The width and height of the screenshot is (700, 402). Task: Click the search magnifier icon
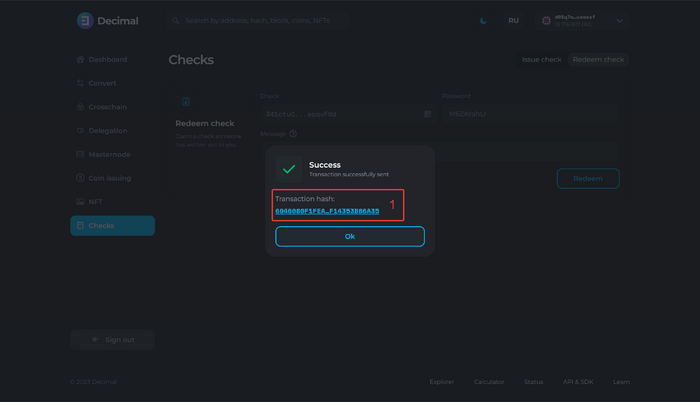point(176,21)
